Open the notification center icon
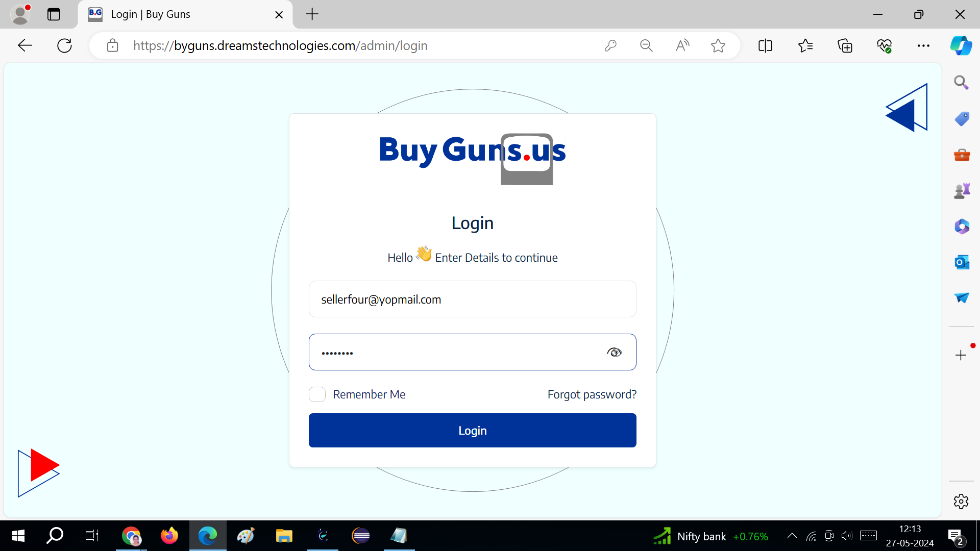The image size is (980, 551). coord(955,536)
